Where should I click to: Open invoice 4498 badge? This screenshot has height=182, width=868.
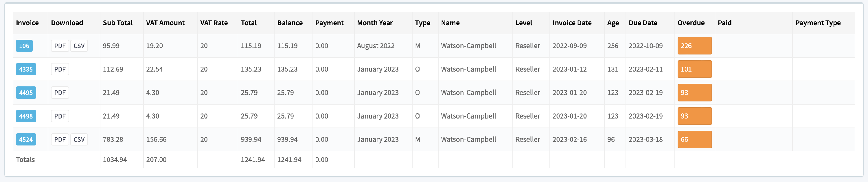pos(26,116)
